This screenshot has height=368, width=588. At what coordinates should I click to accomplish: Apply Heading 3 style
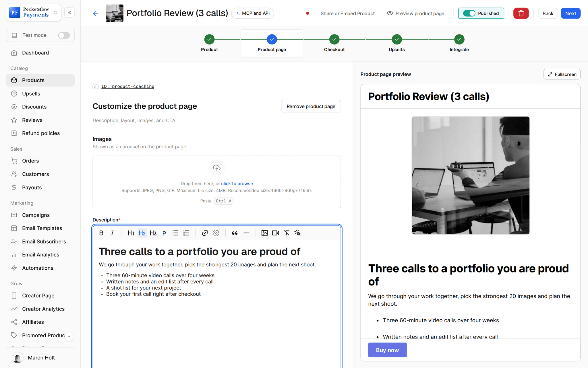point(153,233)
